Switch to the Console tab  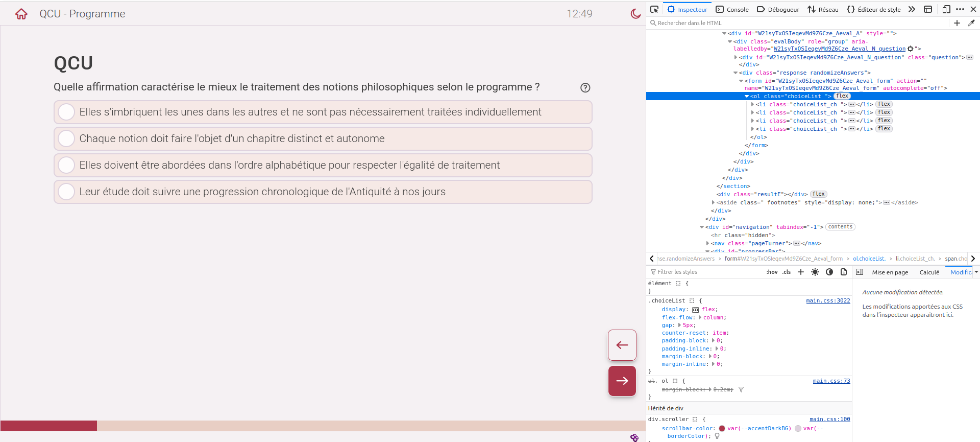(732, 9)
